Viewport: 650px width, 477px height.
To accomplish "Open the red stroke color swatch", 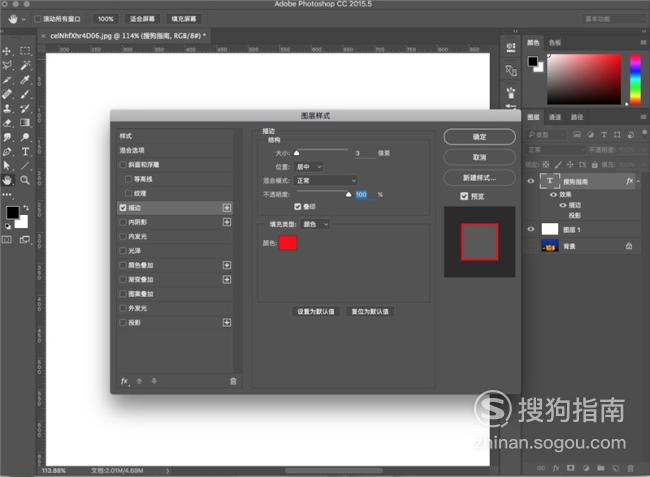I will [x=288, y=243].
